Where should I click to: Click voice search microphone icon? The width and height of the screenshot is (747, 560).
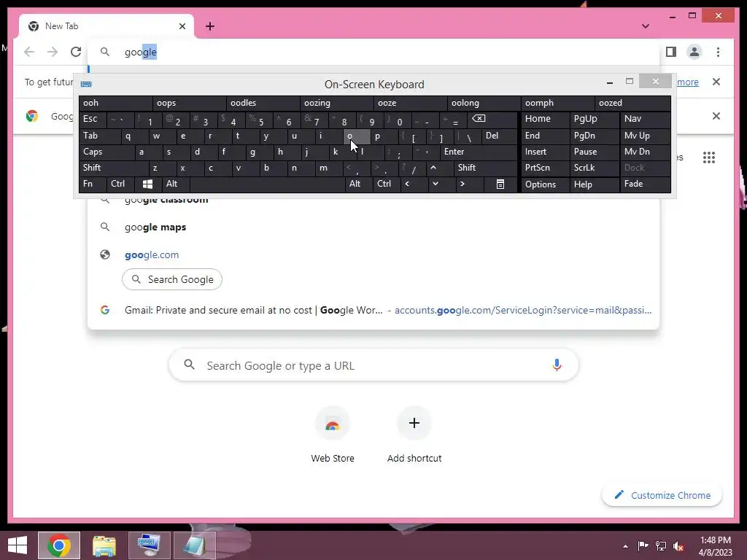pos(557,365)
